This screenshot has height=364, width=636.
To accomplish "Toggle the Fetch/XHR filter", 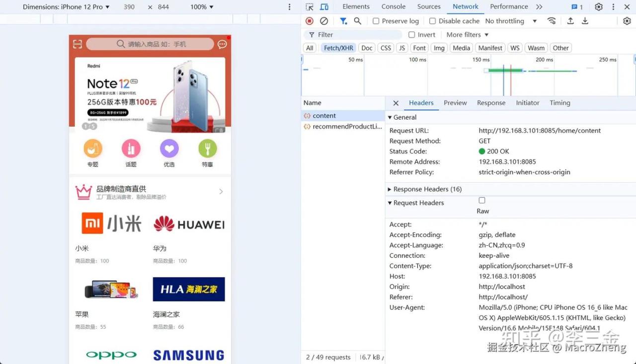I will pos(338,48).
